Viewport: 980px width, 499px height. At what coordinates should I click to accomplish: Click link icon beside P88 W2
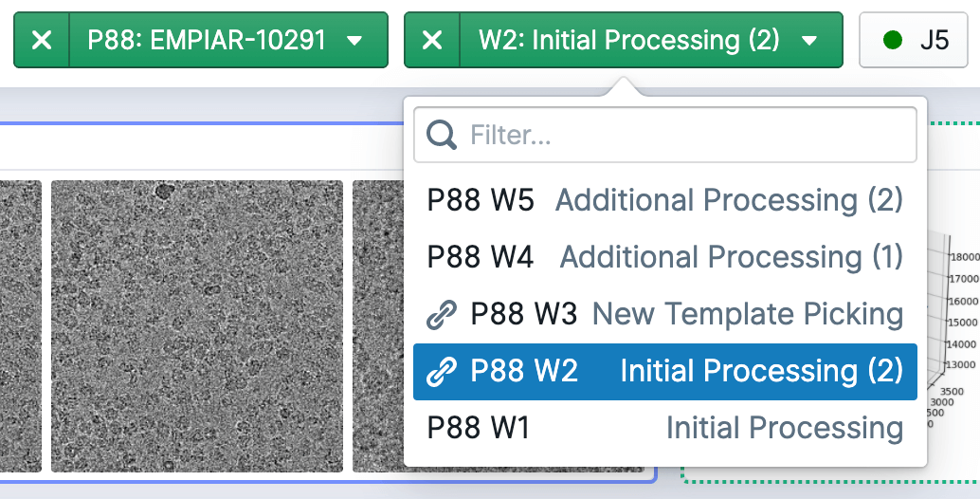(442, 372)
